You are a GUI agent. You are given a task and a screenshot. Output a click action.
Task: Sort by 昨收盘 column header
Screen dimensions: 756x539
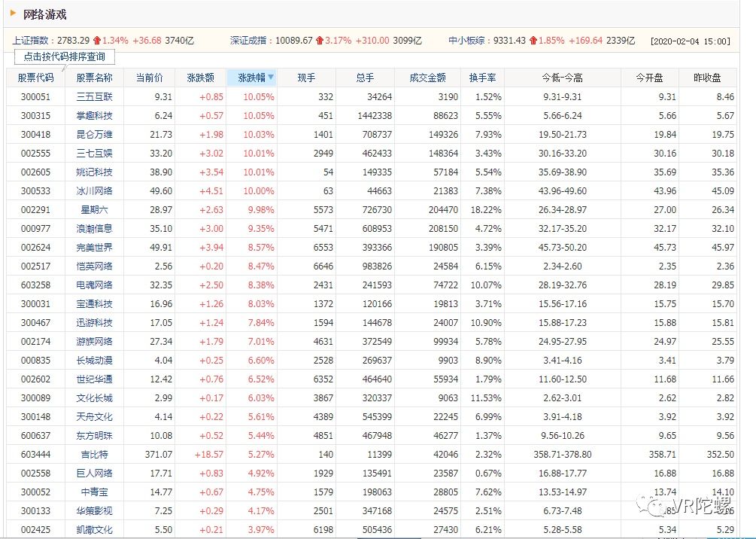707,78
